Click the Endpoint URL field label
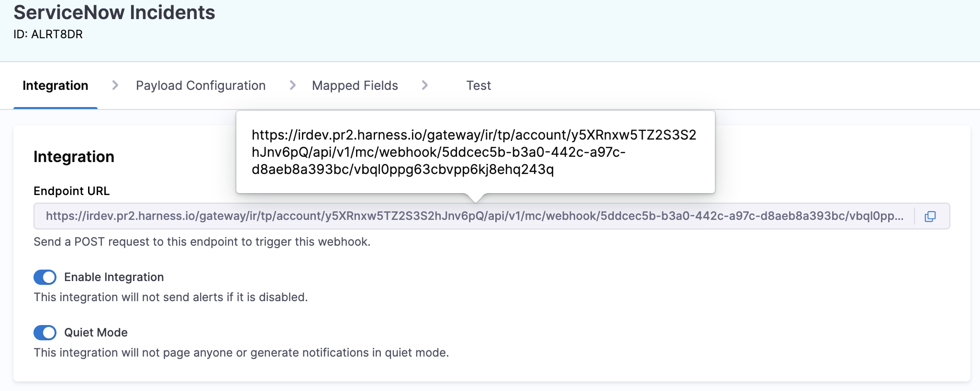Screen dimensions: 980x391 [71, 191]
